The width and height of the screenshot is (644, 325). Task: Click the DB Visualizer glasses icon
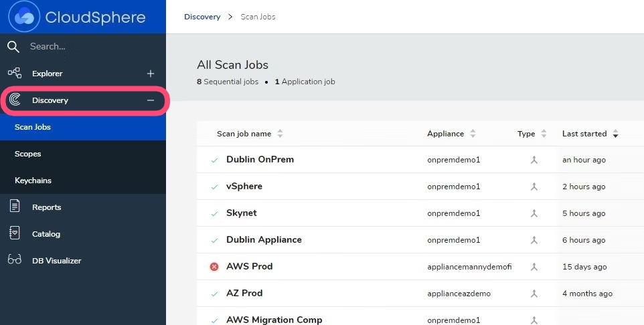pos(14,259)
